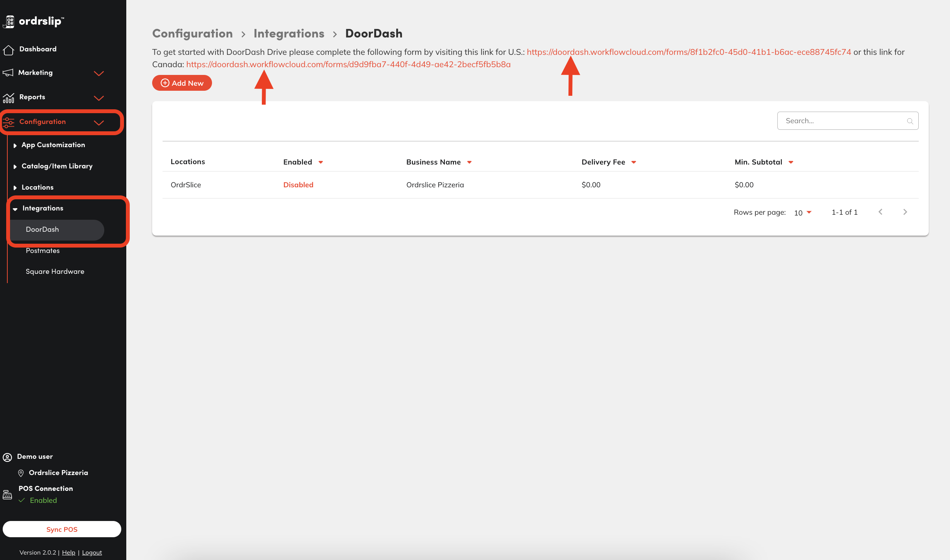
Task: Expand the Reports menu chevron
Action: click(99, 98)
